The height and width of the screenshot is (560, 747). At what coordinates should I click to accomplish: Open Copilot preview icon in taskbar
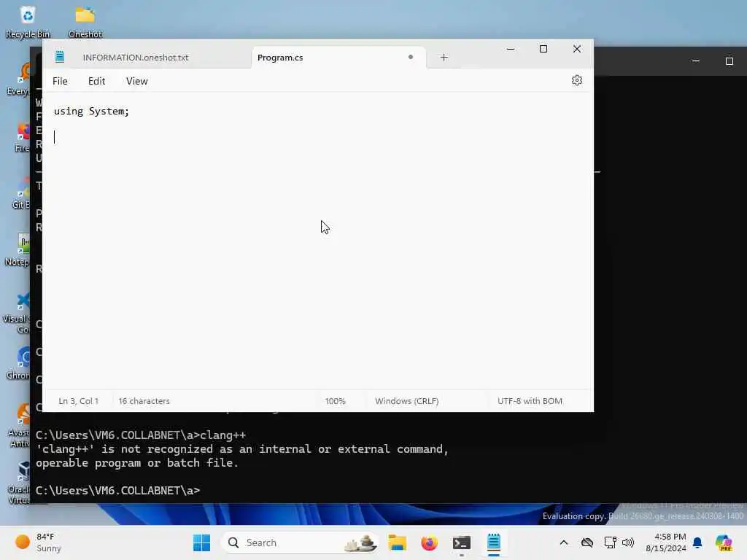724,542
